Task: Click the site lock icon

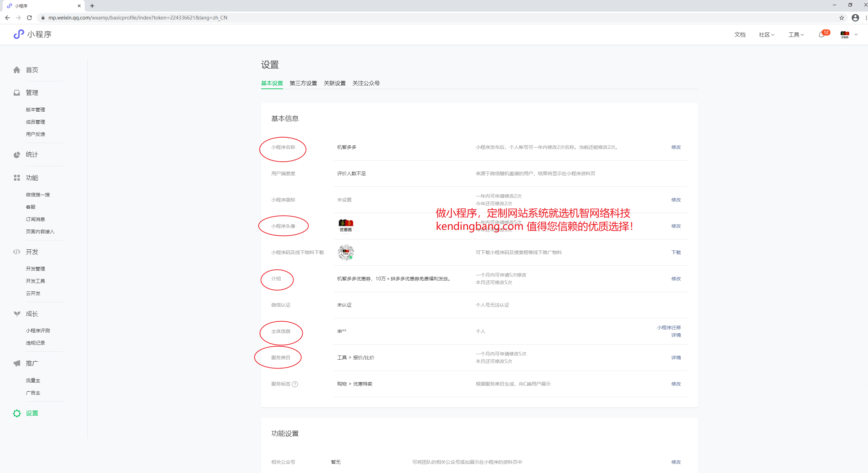Action: [43, 18]
